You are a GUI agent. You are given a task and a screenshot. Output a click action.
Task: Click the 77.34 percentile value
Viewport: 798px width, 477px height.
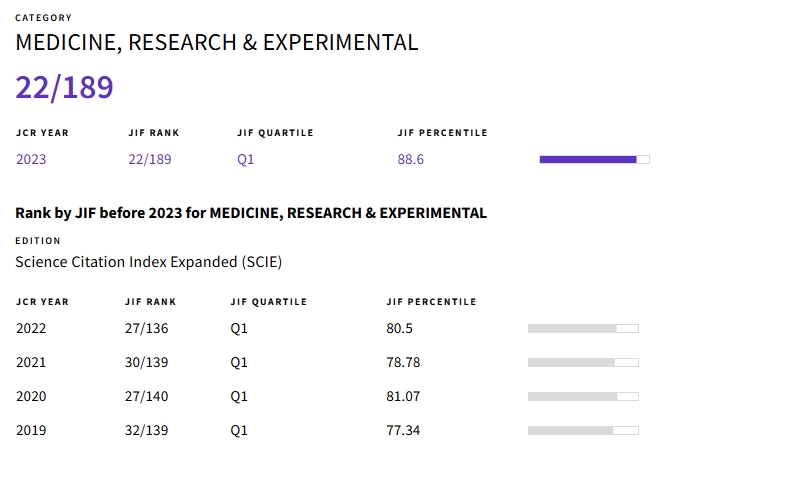tap(403, 430)
